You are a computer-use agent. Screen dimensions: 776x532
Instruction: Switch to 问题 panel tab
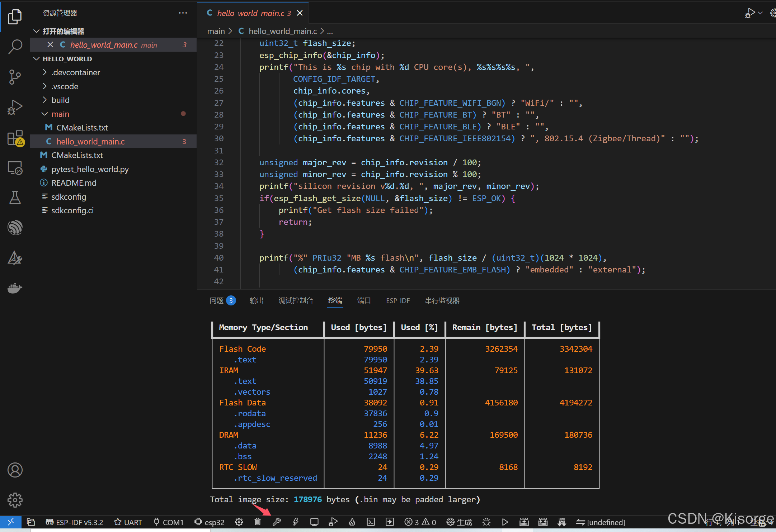tap(222, 300)
